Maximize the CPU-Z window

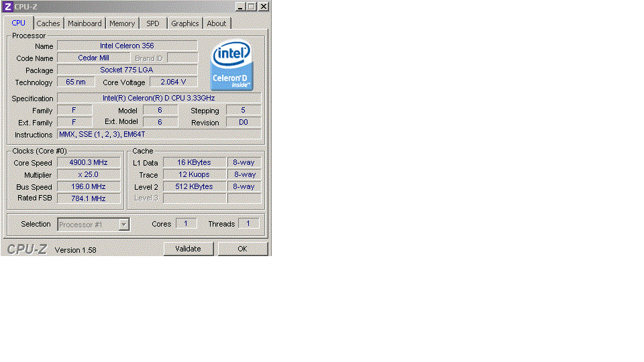tap(252, 7)
